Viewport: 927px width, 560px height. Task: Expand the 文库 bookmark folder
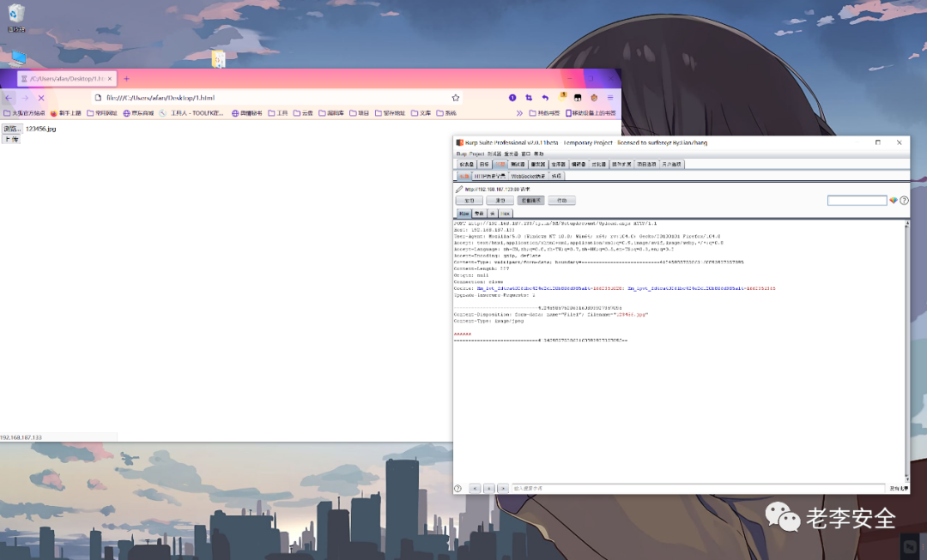(x=421, y=113)
